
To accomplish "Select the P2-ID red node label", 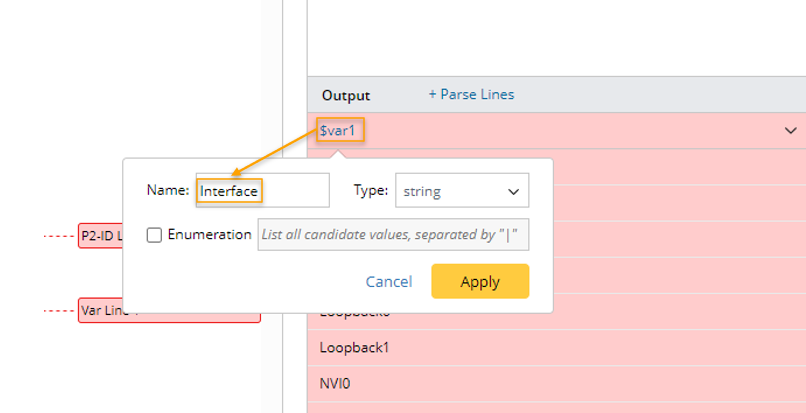I will (x=100, y=236).
